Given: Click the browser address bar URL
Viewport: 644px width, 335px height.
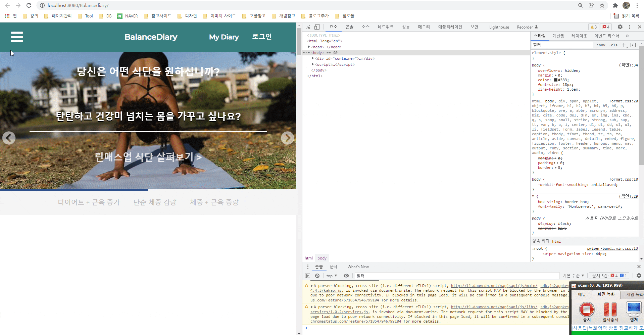Looking at the screenshot, I should (78, 5).
